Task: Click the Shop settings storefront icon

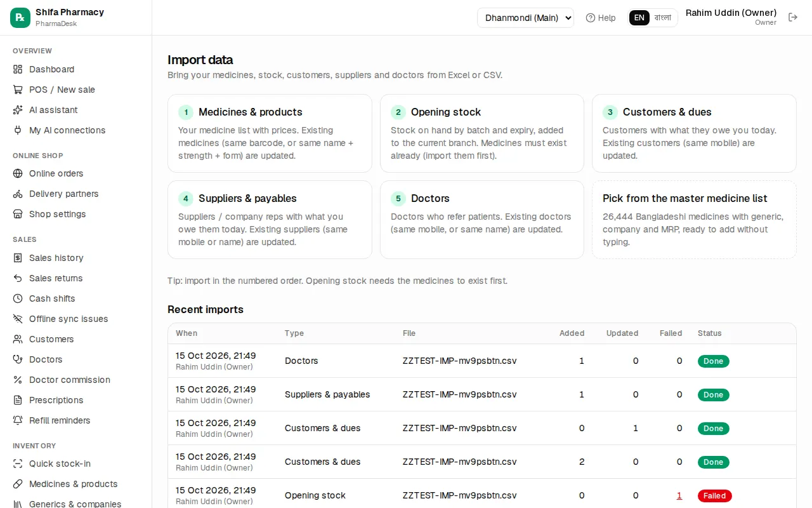Action: pyautogui.click(x=18, y=214)
